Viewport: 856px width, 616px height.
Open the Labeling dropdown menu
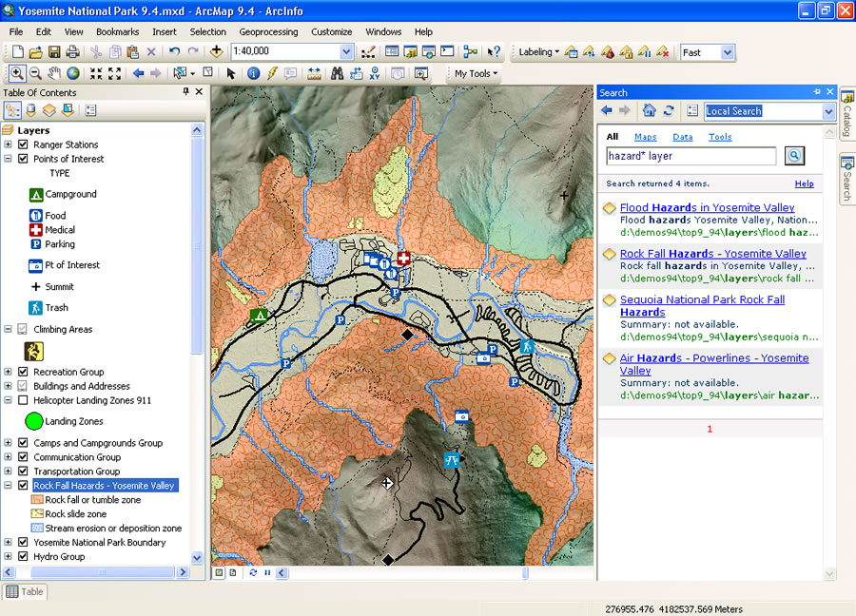click(538, 52)
